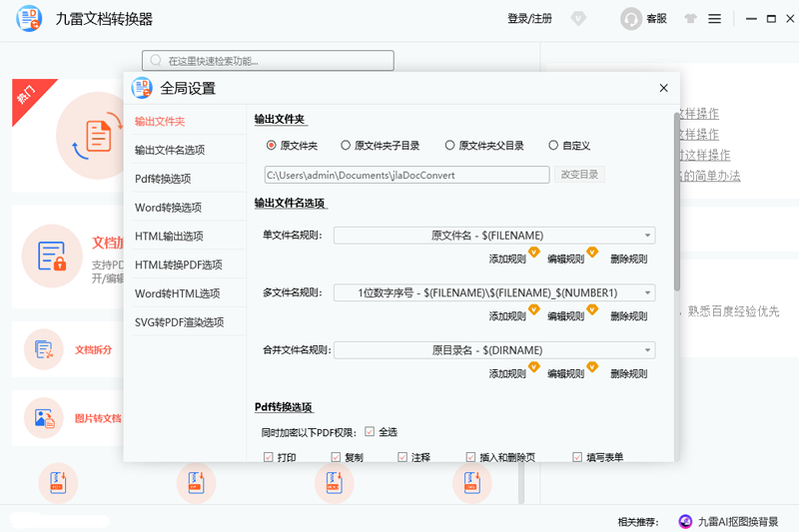Select the 原文件夹 radio option

point(271,146)
